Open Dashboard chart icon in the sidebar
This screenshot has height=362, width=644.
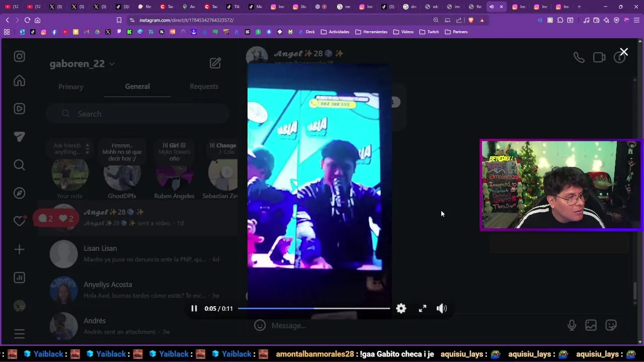pos(19,278)
